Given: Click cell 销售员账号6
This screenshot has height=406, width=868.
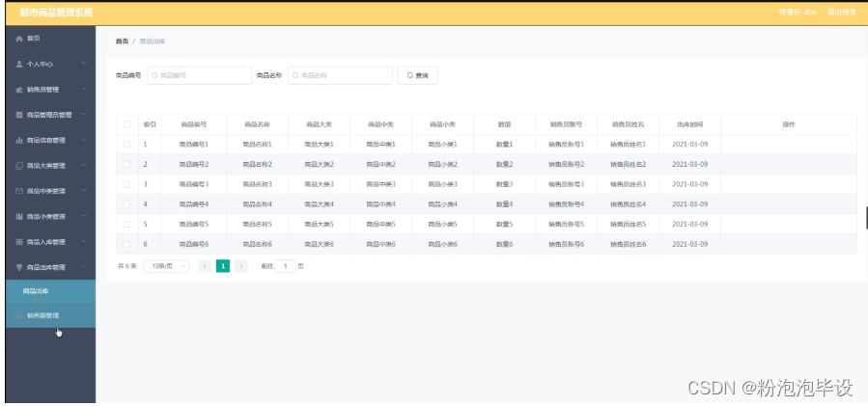Looking at the screenshot, I should click(x=567, y=244).
